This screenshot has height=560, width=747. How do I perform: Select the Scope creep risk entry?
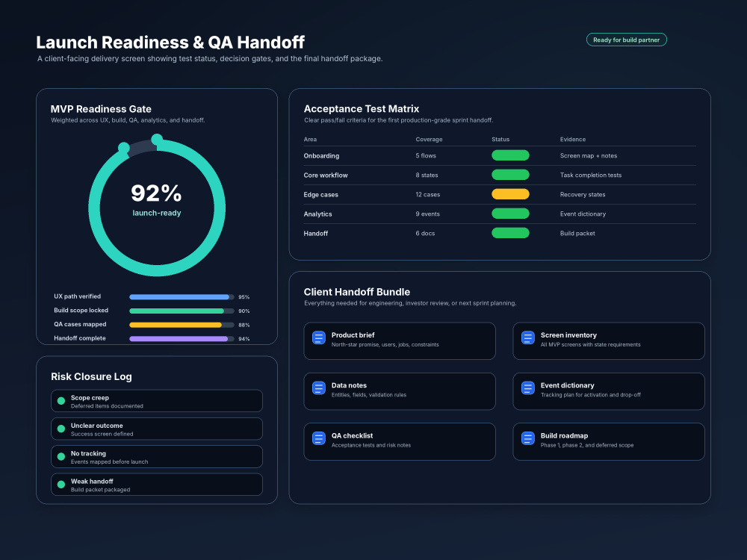click(157, 401)
